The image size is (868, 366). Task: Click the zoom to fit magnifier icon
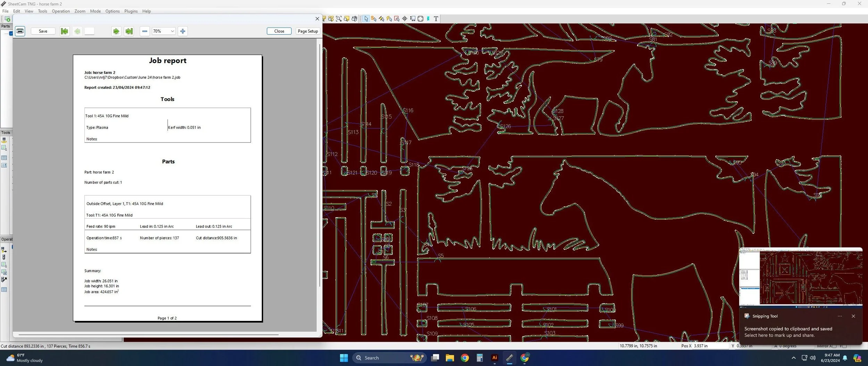339,19
